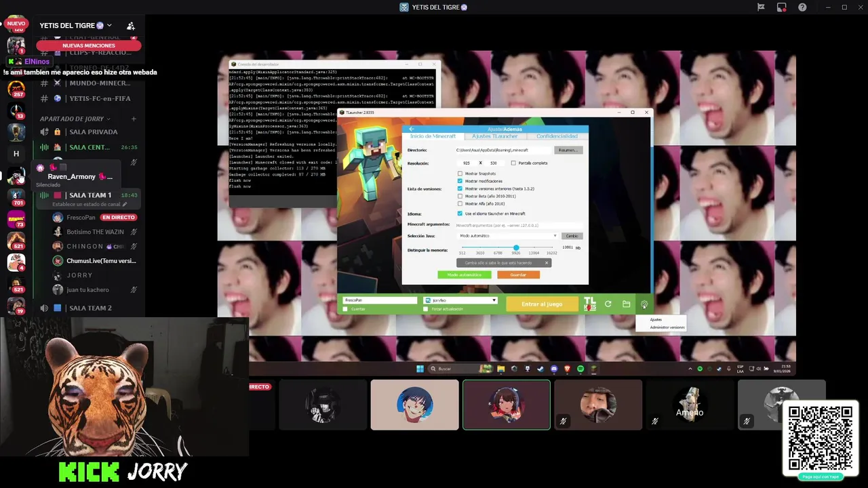
Task: Open server icon with 4 badge
Action: tap(16, 262)
